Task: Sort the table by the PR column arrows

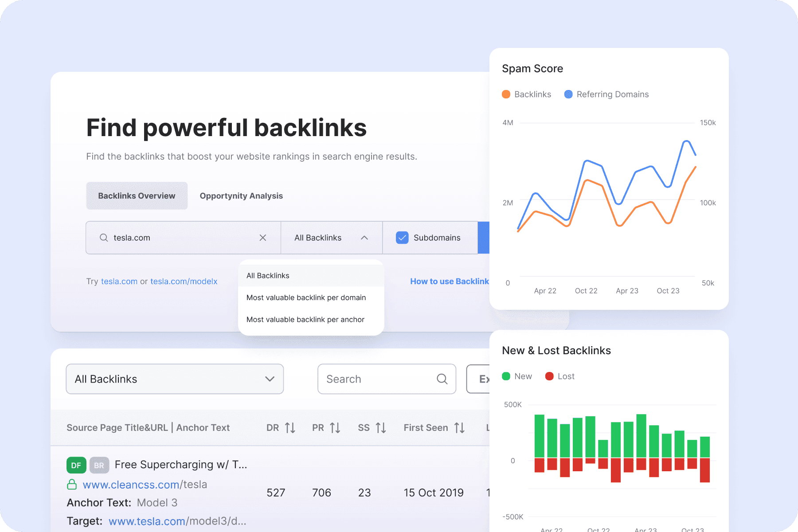Action: (335, 428)
